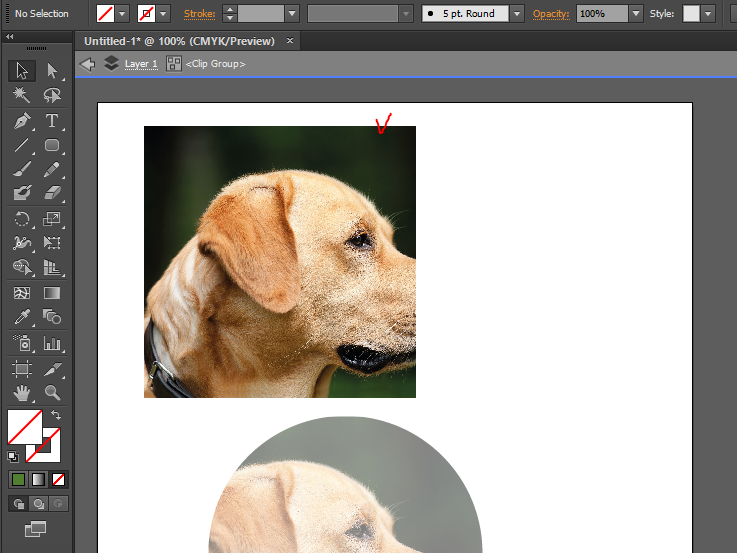Select the Gradient tool

click(x=52, y=293)
